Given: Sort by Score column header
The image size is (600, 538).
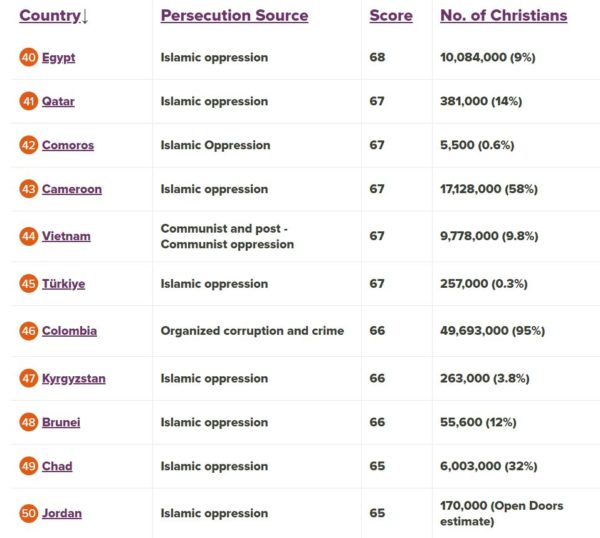Looking at the screenshot, I should tap(390, 16).
